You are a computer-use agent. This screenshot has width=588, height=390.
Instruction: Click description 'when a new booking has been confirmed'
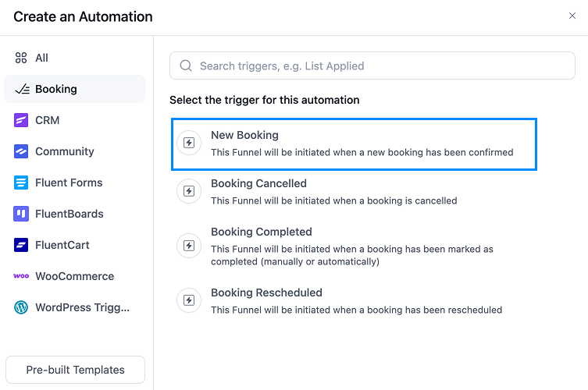(x=423, y=152)
